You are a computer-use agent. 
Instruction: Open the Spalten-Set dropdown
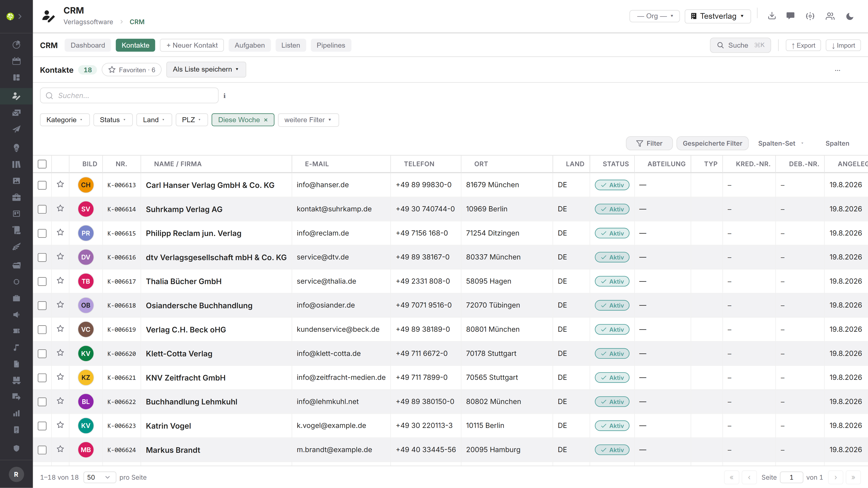coord(780,143)
